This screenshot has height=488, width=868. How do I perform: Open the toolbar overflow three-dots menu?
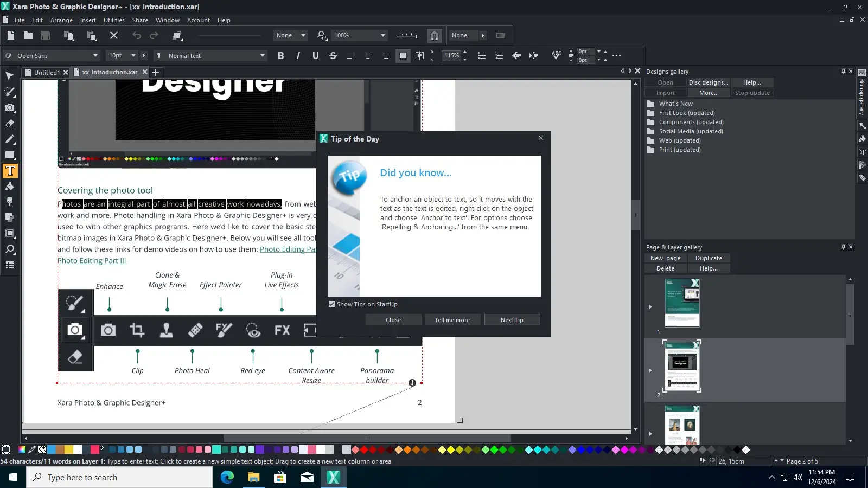(617, 56)
